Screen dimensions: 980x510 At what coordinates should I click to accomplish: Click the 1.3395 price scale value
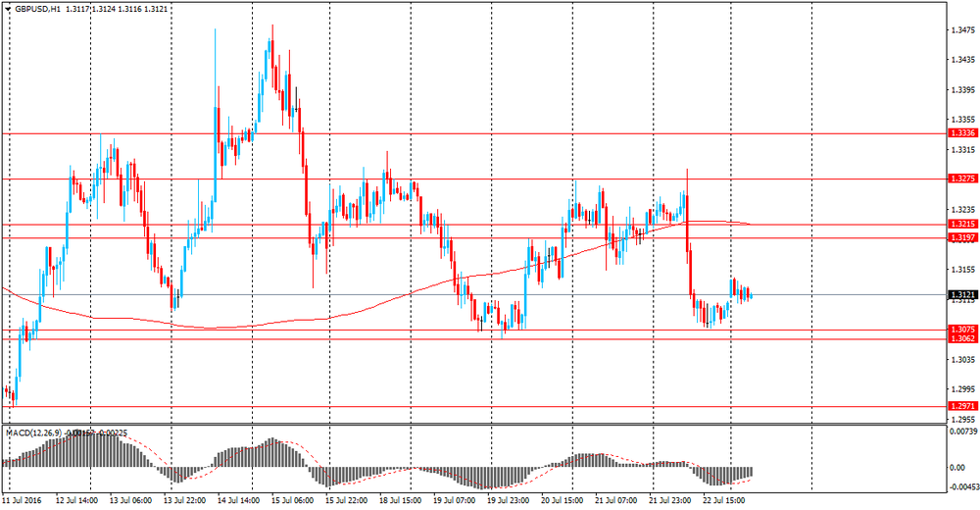[962, 89]
